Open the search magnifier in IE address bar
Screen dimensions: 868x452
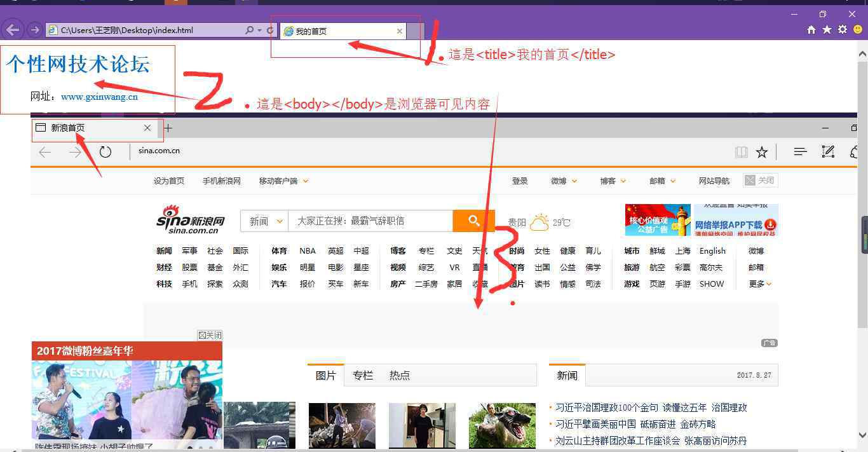coord(249,30)
